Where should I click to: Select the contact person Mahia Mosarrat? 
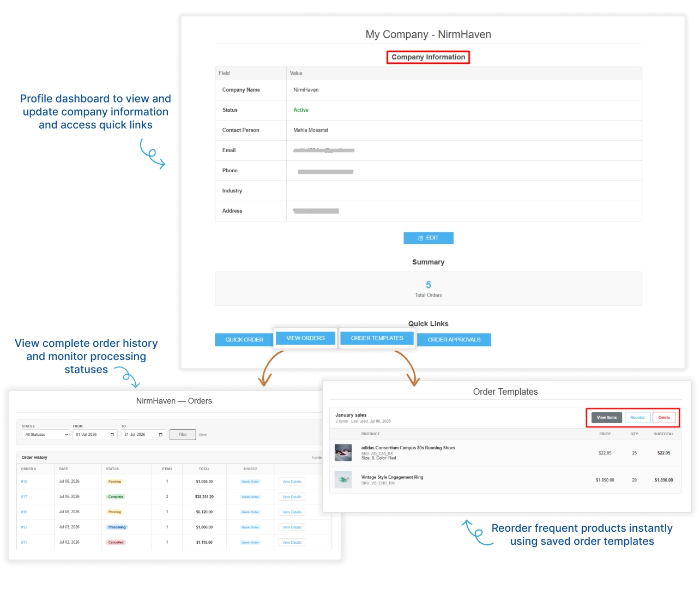click(311, 130)
